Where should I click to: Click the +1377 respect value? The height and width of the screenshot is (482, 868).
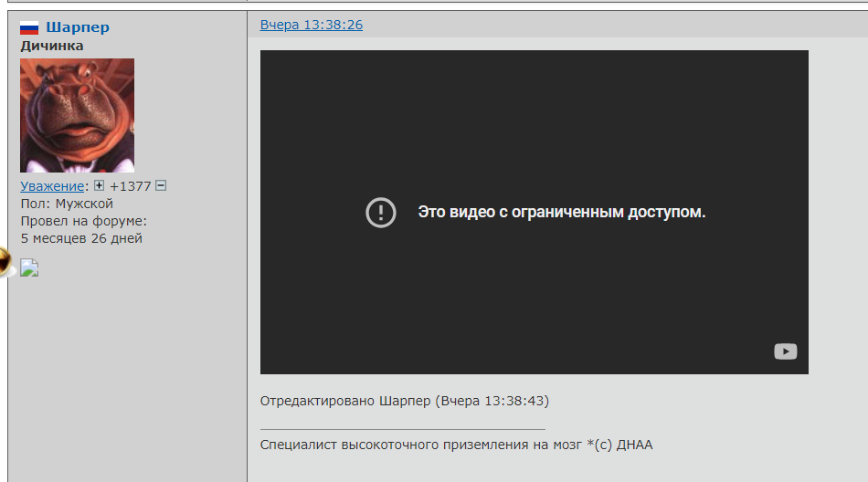[x=130, y=186]
